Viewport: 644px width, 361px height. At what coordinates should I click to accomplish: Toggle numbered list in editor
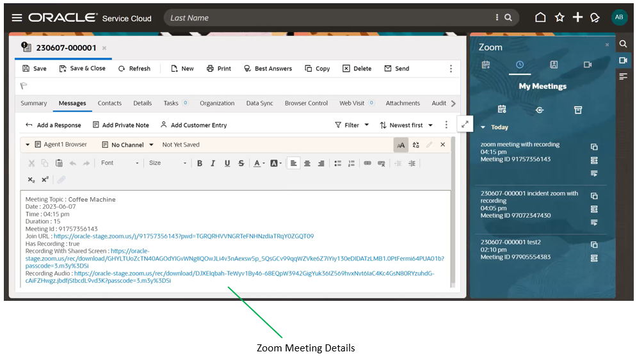pos(351,163)
